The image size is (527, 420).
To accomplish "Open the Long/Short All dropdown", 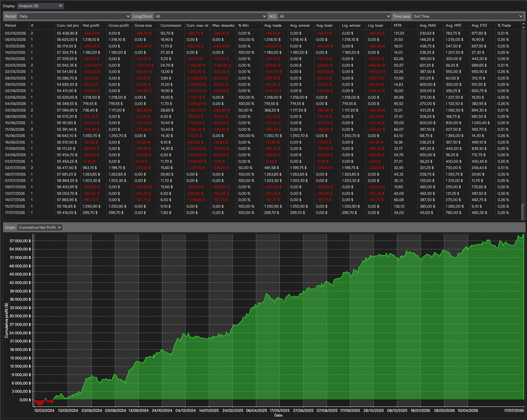I will pos(210,16).
